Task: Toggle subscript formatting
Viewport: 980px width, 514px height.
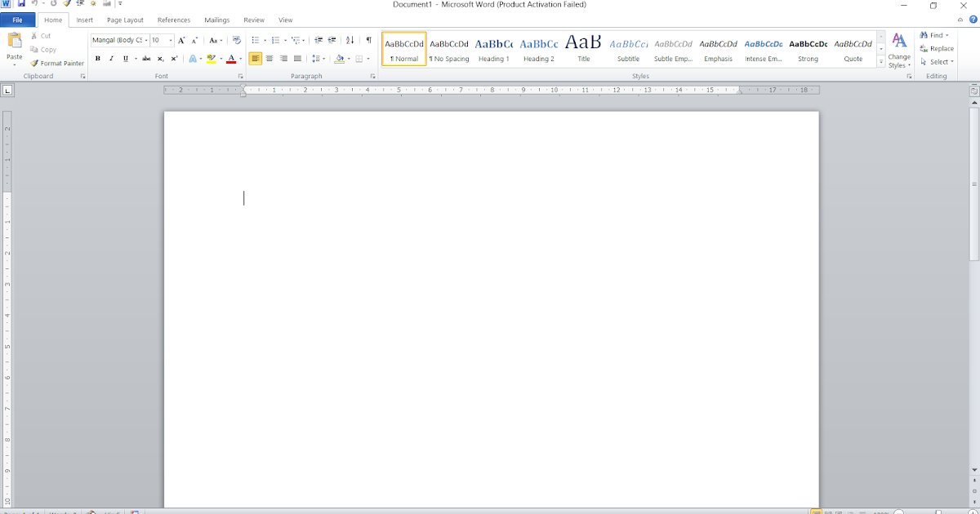Action: pos(160,58)
